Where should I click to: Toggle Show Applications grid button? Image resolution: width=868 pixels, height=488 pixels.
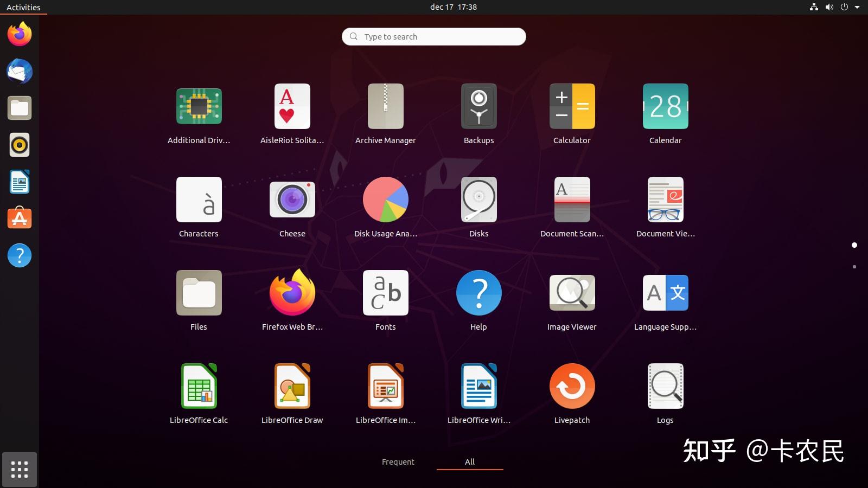pyautogui.click(x=20, y=470)
